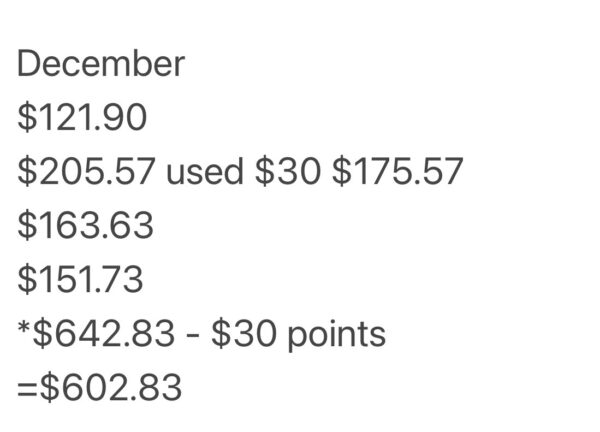Place cursor on the $121.90 amount

[82, 118]
